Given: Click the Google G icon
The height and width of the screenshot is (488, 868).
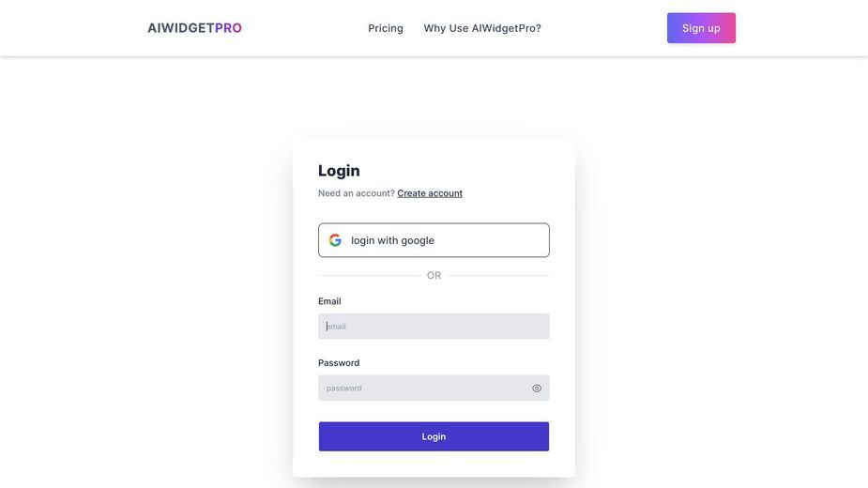Looking at the screenshot, I should tap(335, 240).
